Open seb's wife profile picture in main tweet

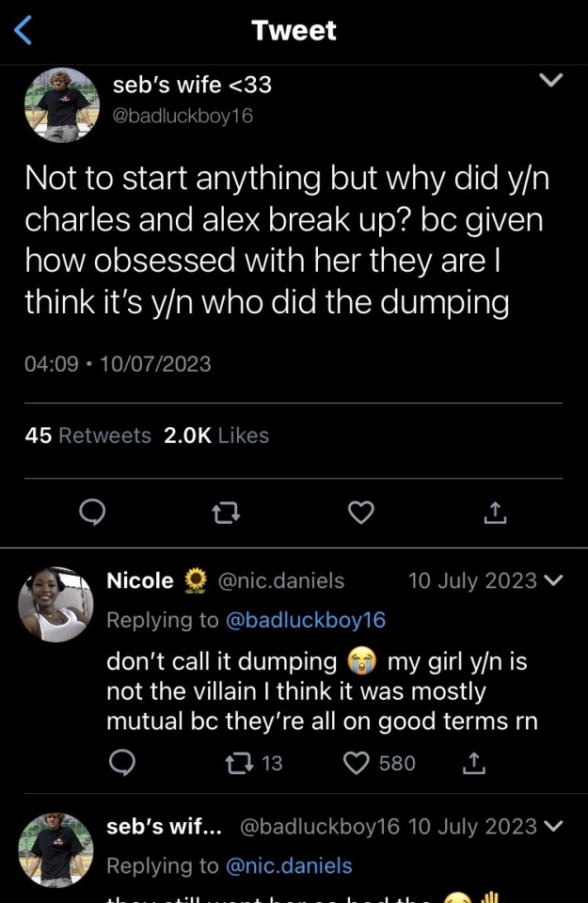coord(61,104)
